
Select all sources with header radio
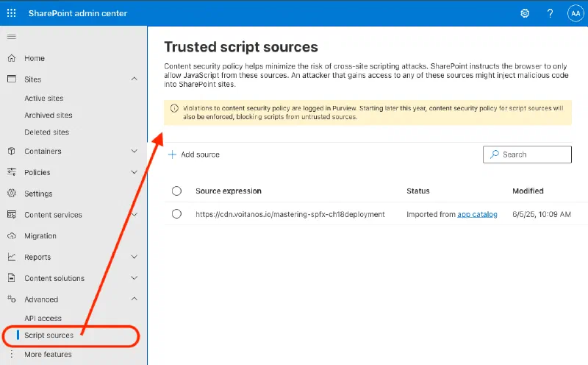176,191
